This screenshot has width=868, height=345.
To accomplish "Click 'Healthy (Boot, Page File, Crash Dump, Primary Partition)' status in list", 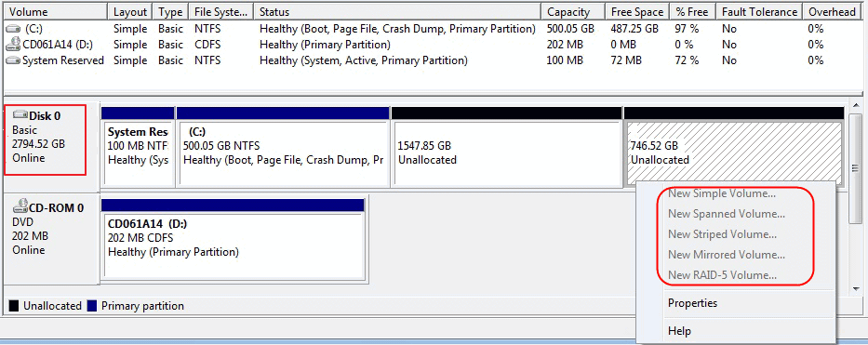I will tap(397, 29).
